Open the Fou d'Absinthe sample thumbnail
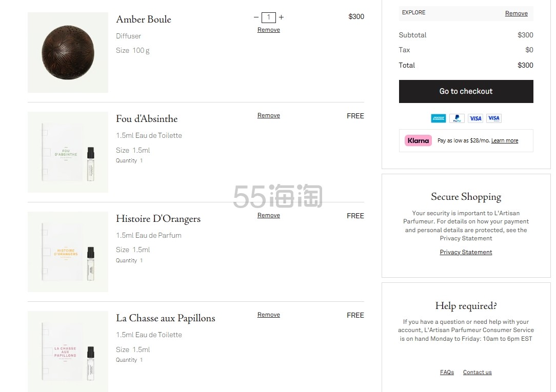556x392 pixels. tap(68, 152)
